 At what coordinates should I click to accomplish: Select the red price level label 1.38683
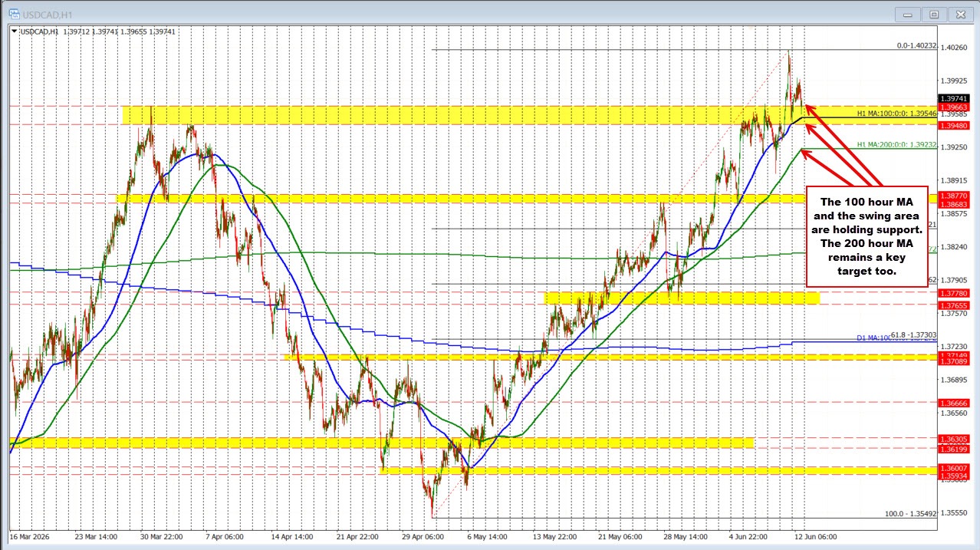953,205
